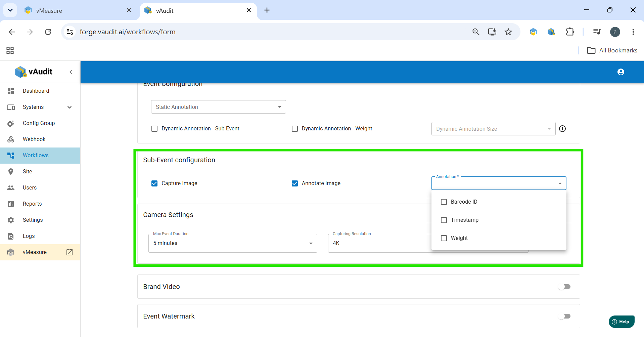The width and height of the screenshot is (644, 337).
Task: Turn on the Brand Video toggle
Action: (x=564, y=287)
